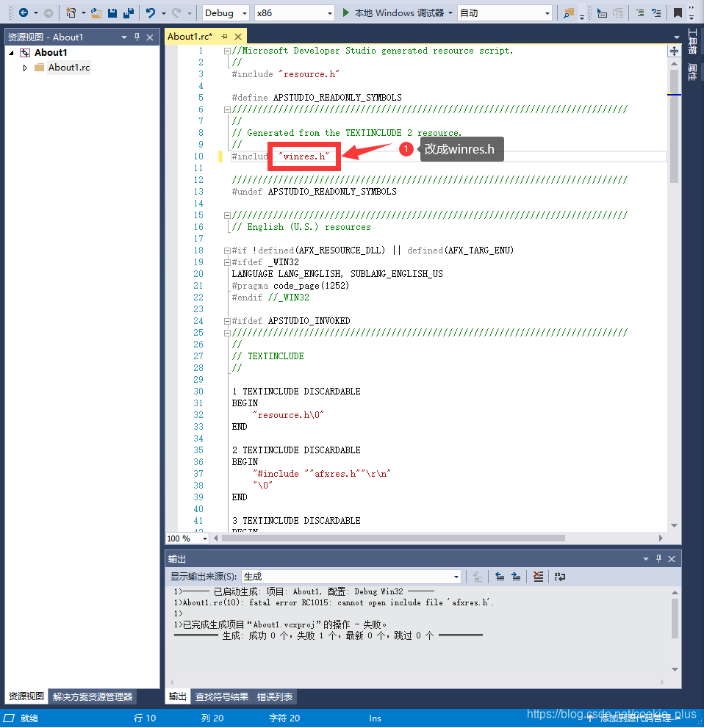The width and height of the screenshot is (704, 728).
Task: Switch to the About1.rc* editor tab
Action: (190, 36)
